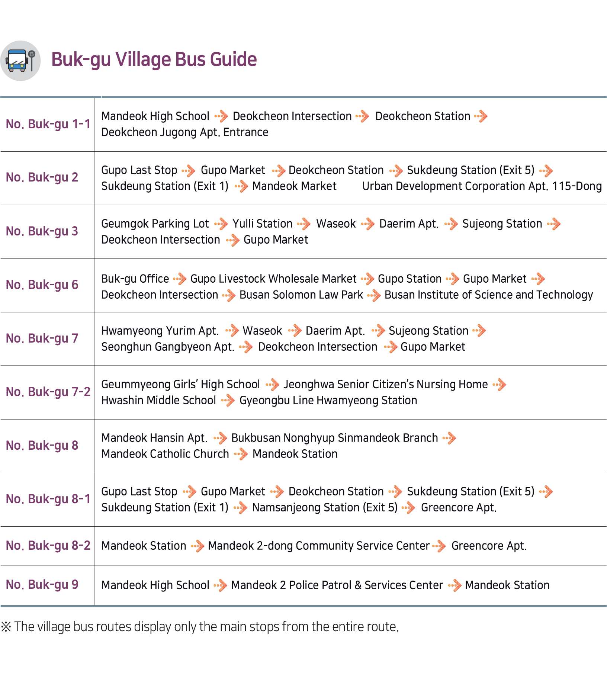Select the No. Buk-gu 1-1 route label
This screenshot has height=700, width=607.
(48, 124)
